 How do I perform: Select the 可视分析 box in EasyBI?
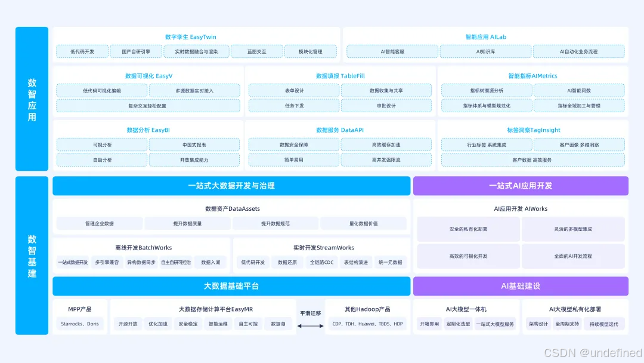point(102,144)
